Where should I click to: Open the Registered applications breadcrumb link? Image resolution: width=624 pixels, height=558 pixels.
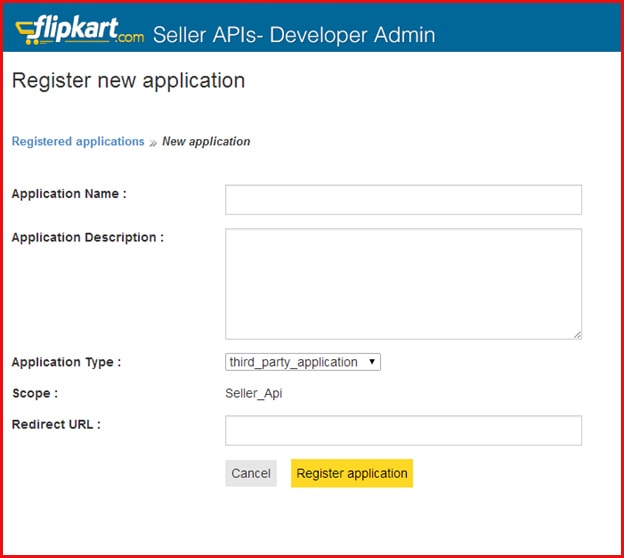tap(78, 141)
